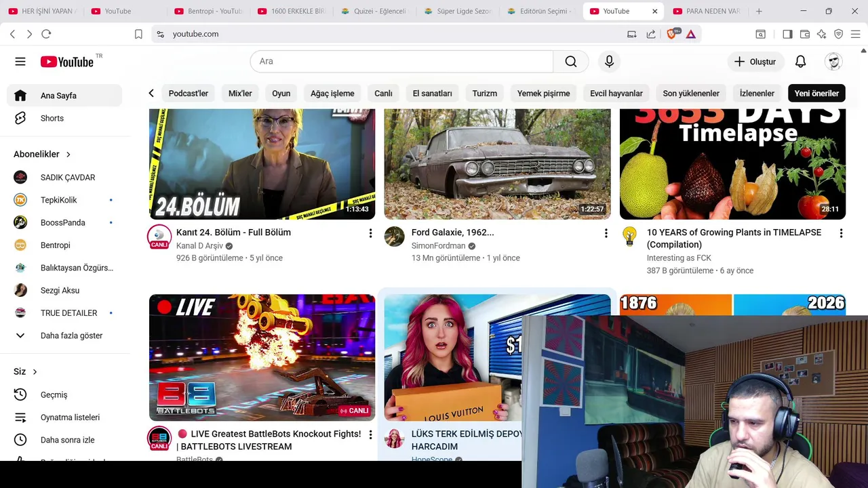Click the Brave Shields lion icon
Image resolution: width=868 pixels, height=488 pixels.
pyautogui.click(x=671, y=34)
